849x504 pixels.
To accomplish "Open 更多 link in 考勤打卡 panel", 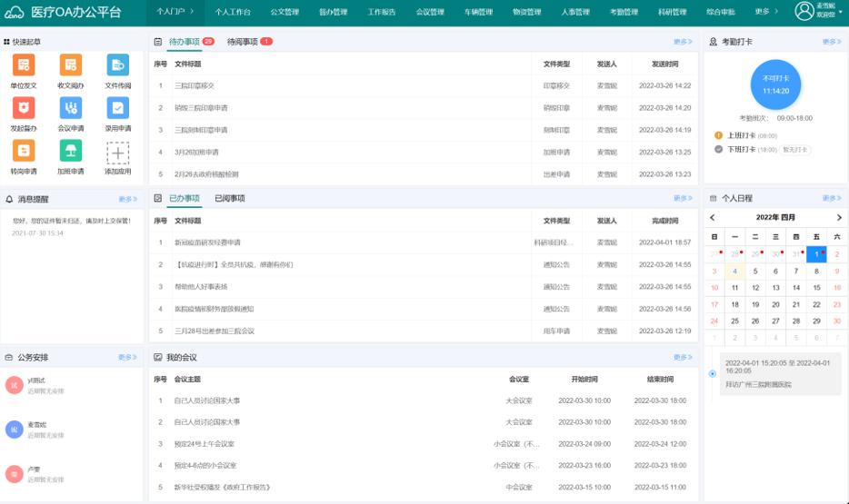I will click(831, 42).
